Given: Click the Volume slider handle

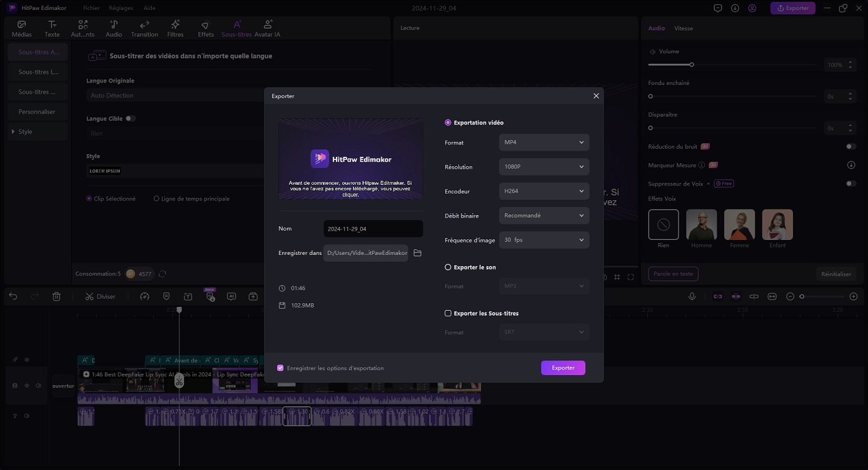Looking at the screenshot, I should (691, 64).
